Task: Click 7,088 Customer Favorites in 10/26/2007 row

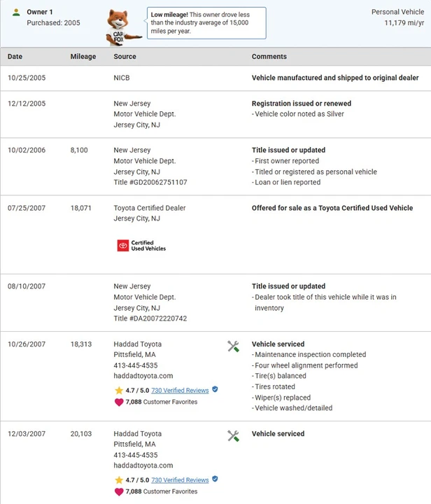Action: point(162,402)
